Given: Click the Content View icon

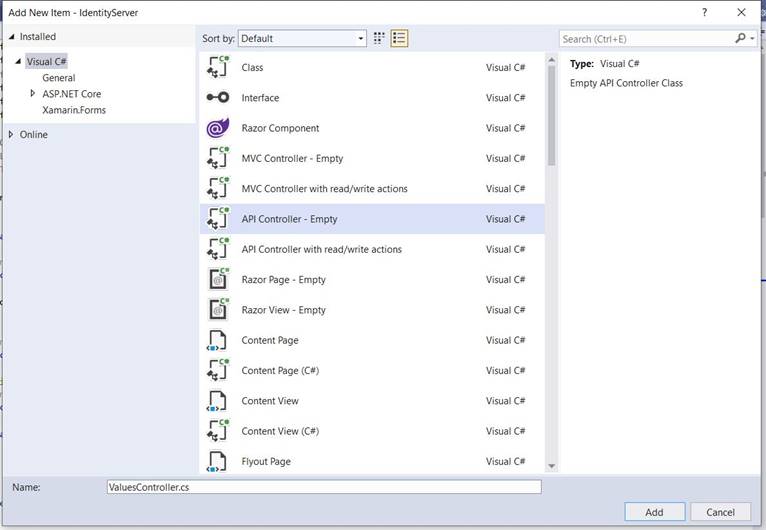Looking at the screenshot, I should (217, 401).
